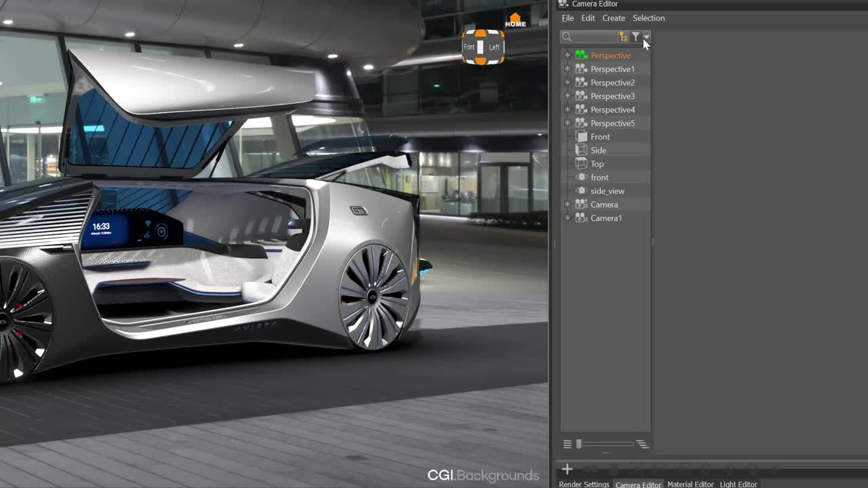Click the tree hierarchy icon in the search bar

point(623,37)
